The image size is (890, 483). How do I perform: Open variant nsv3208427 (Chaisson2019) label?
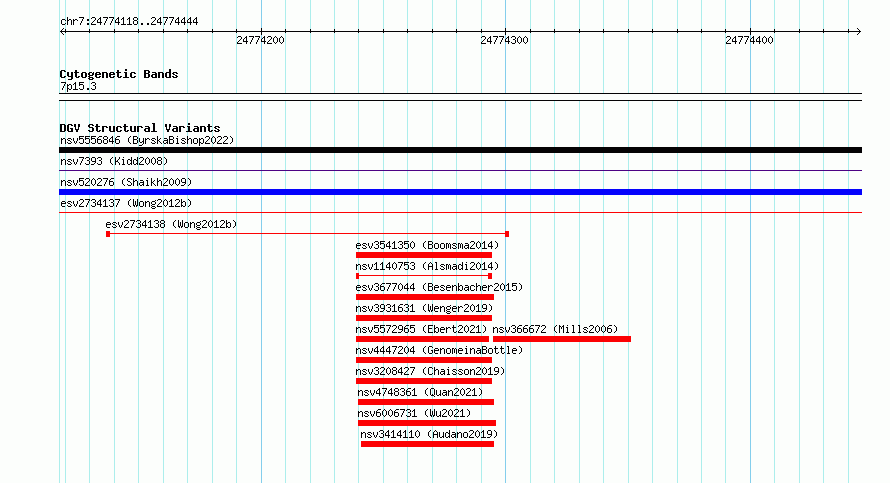coord(430,371)
